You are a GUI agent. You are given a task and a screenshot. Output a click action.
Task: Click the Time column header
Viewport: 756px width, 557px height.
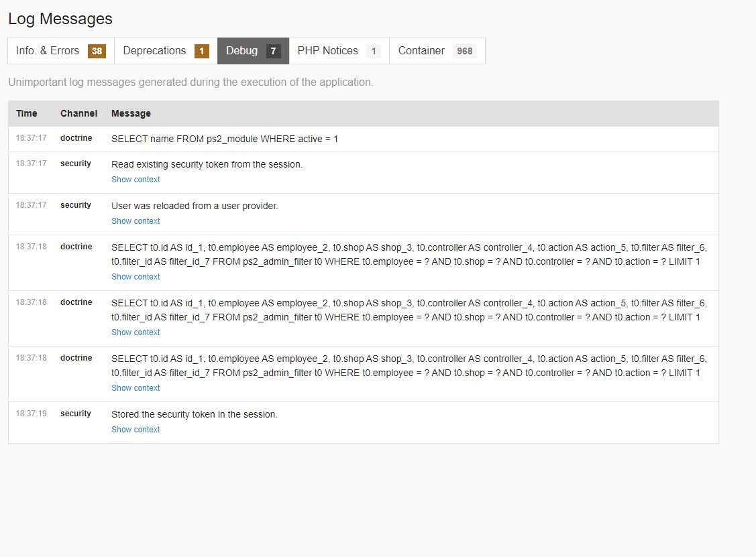[x=27, y=113]
